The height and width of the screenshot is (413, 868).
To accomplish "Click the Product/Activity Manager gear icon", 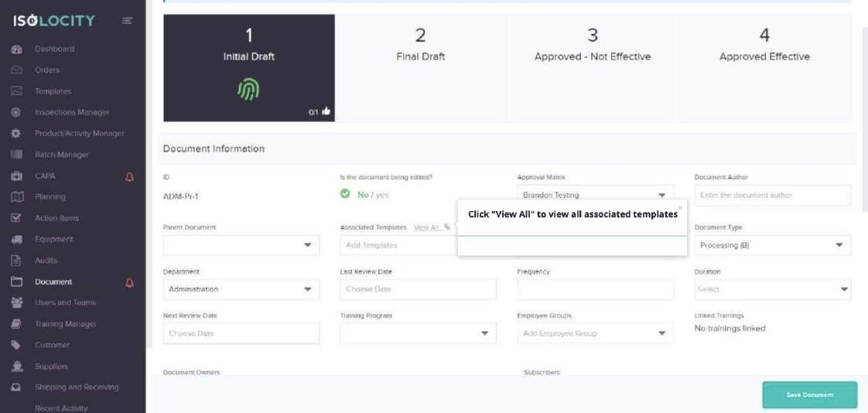I will pos(16,134).
